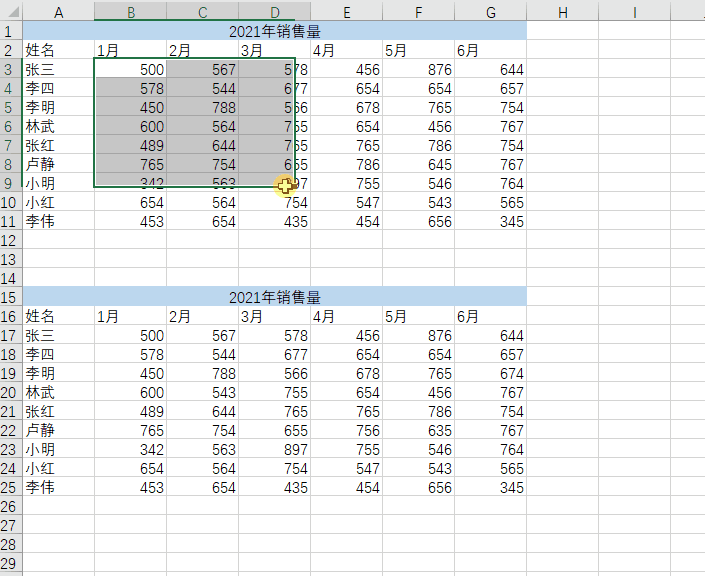Click name 李四 in row 4
This screenshot has height=576, width=705.
coord(58,88)
